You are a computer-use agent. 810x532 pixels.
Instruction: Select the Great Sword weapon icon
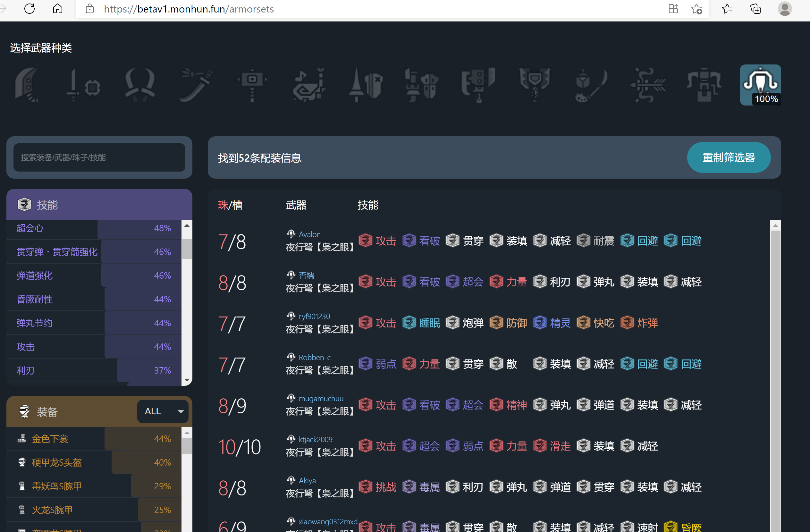(27, 85)
